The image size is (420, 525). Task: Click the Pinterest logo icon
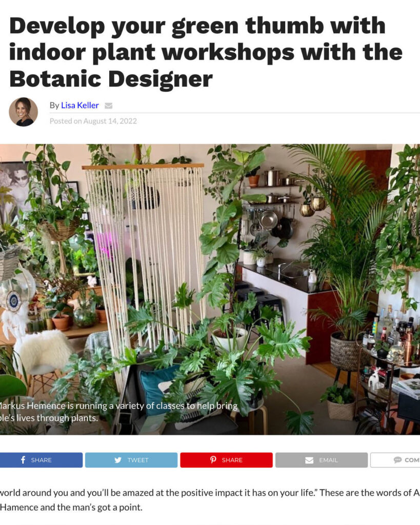pos(213,460)
